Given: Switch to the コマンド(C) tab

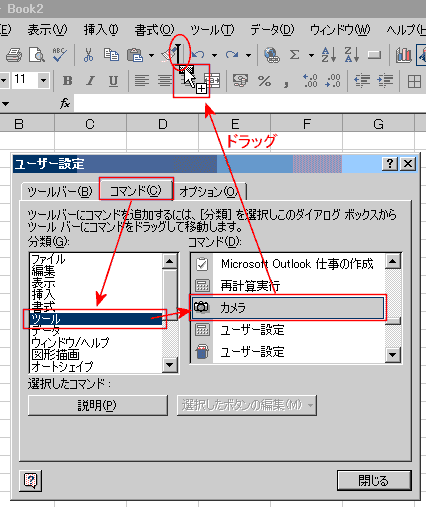Looking at the screenshot, I should point(136,191).
